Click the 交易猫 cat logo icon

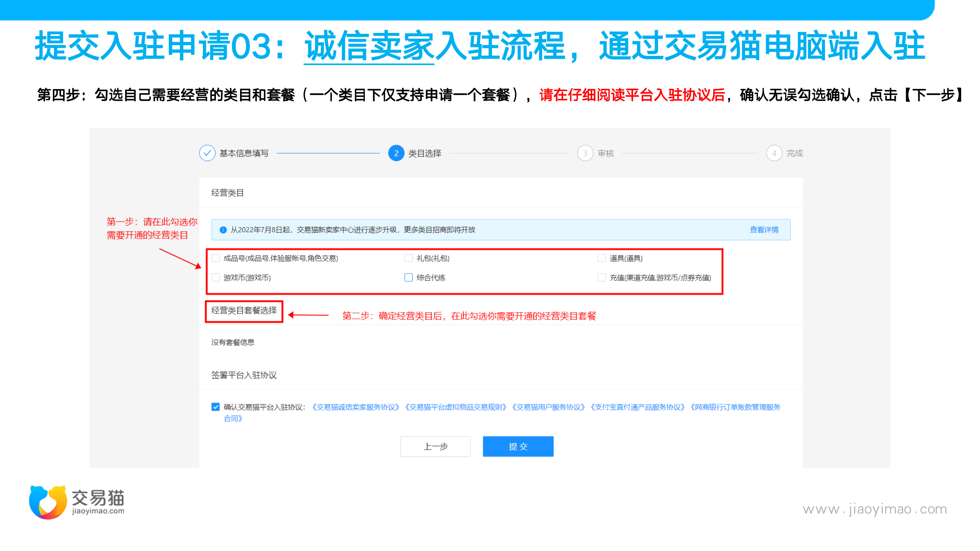coord(48,502)
